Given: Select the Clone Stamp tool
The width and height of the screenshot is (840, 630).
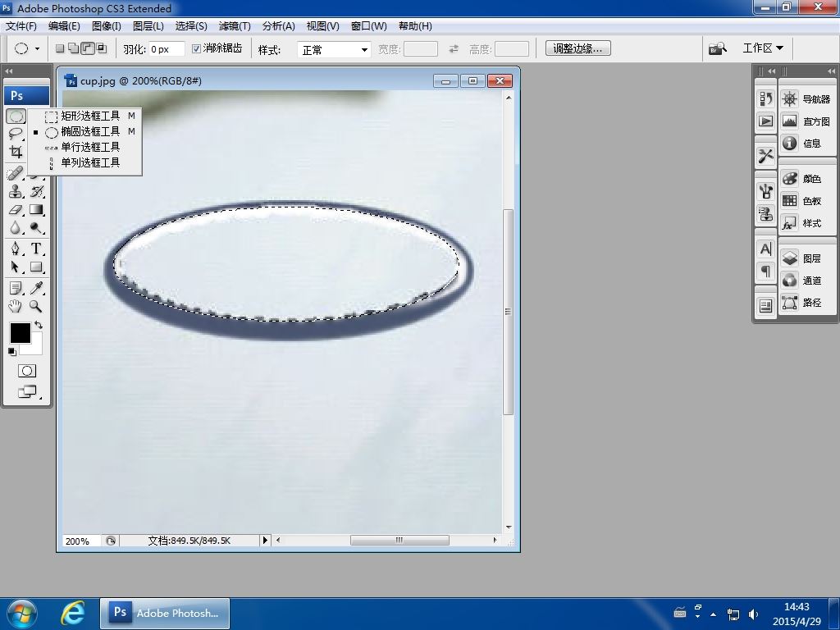Looking at the screenshot, I should [x=16, y=191].
